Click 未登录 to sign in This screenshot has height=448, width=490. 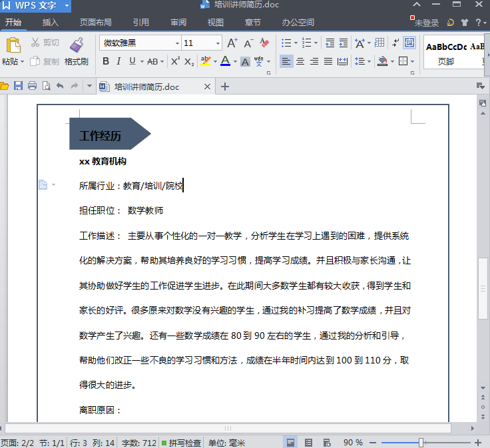tap(426, 23)
